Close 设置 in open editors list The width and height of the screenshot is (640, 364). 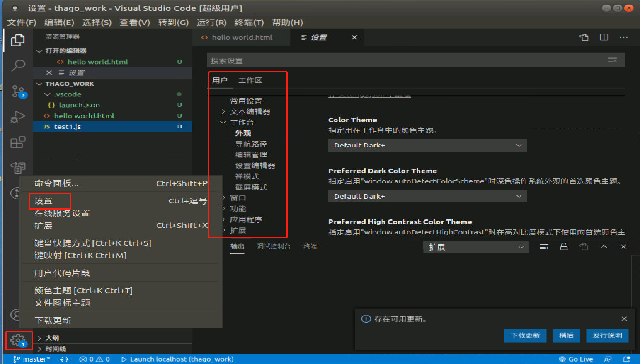tap(49, 72)
